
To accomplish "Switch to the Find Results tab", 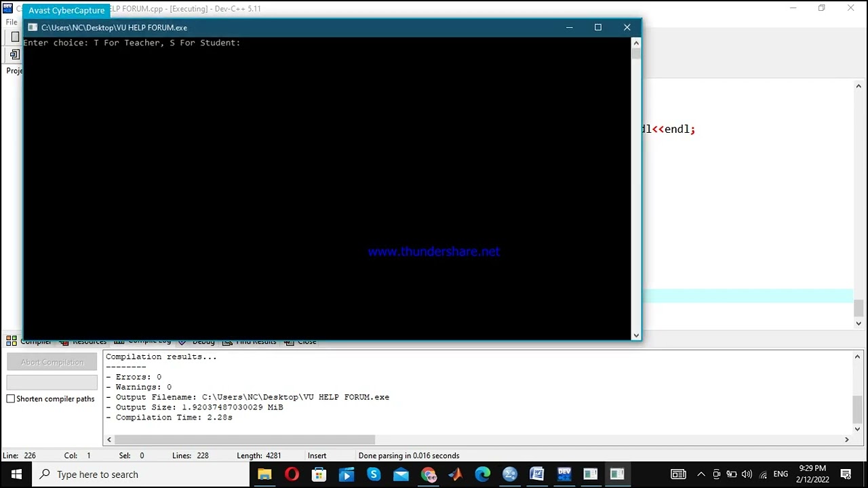I will click(250, 341).
